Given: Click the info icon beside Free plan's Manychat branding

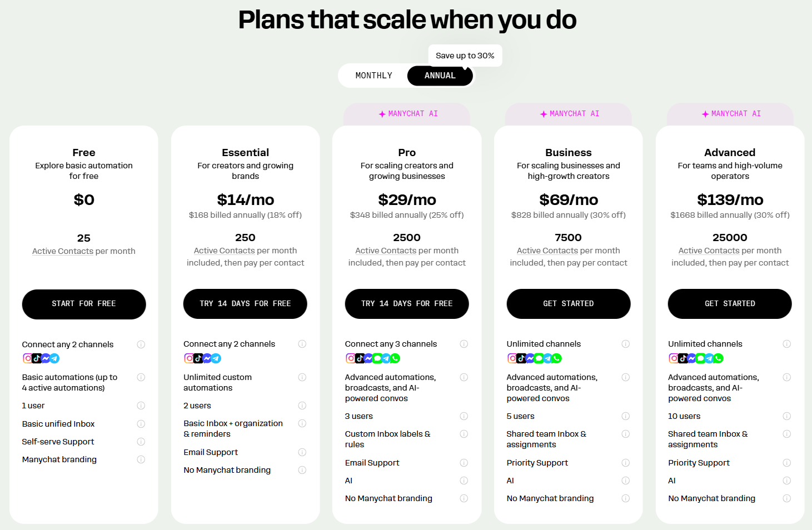Looking at the screenshot, I should (x=141, y=459).
